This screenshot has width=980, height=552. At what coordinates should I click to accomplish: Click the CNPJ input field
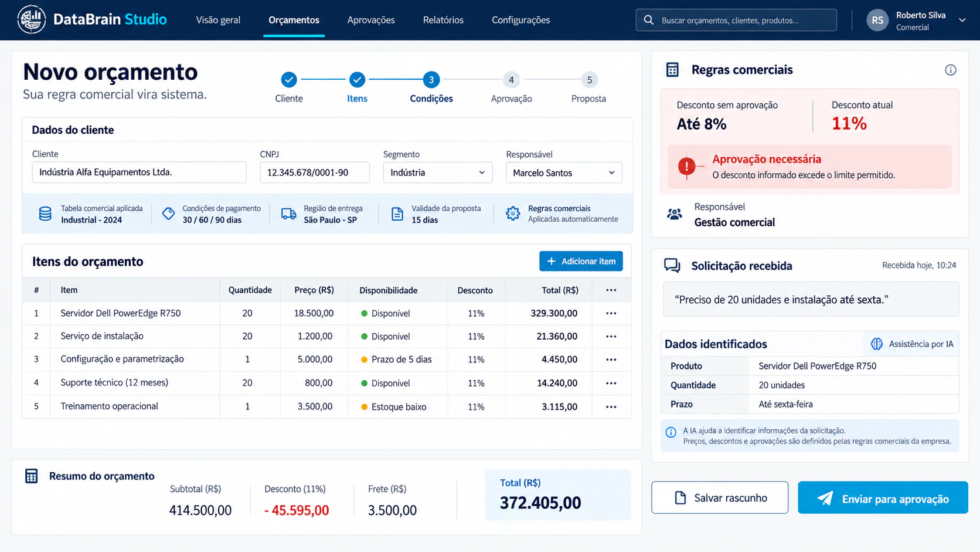click(315, 172)
